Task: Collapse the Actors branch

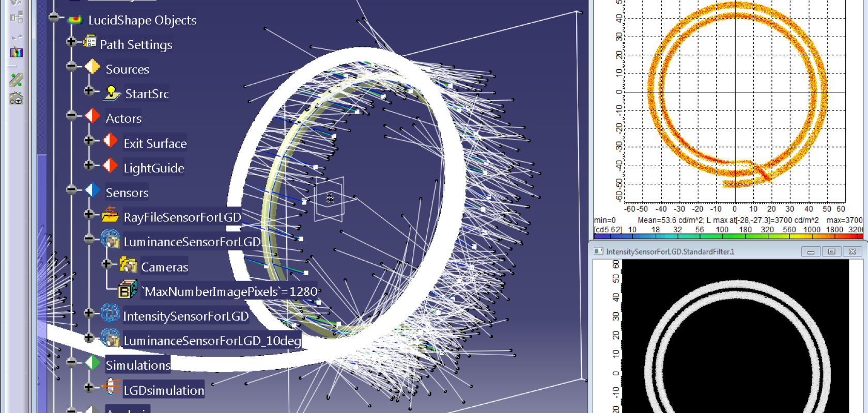Action: coord(71,115)
